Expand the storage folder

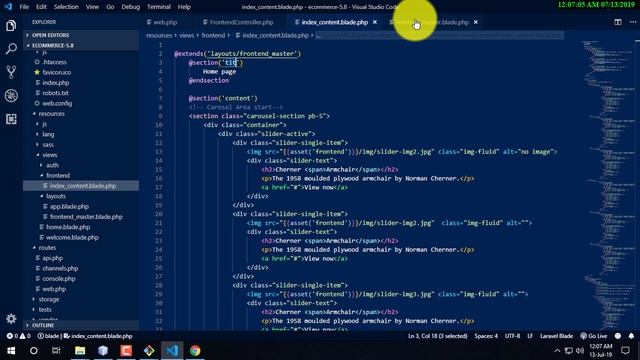click(49, 299)
